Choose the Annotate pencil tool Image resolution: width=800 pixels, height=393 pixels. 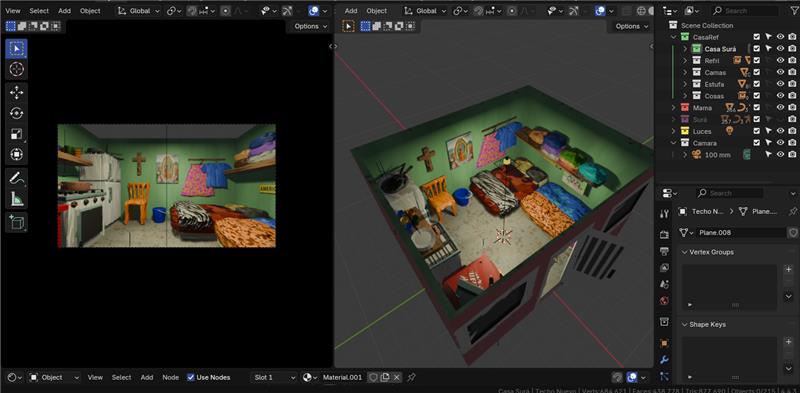click(x=16, y=178)
